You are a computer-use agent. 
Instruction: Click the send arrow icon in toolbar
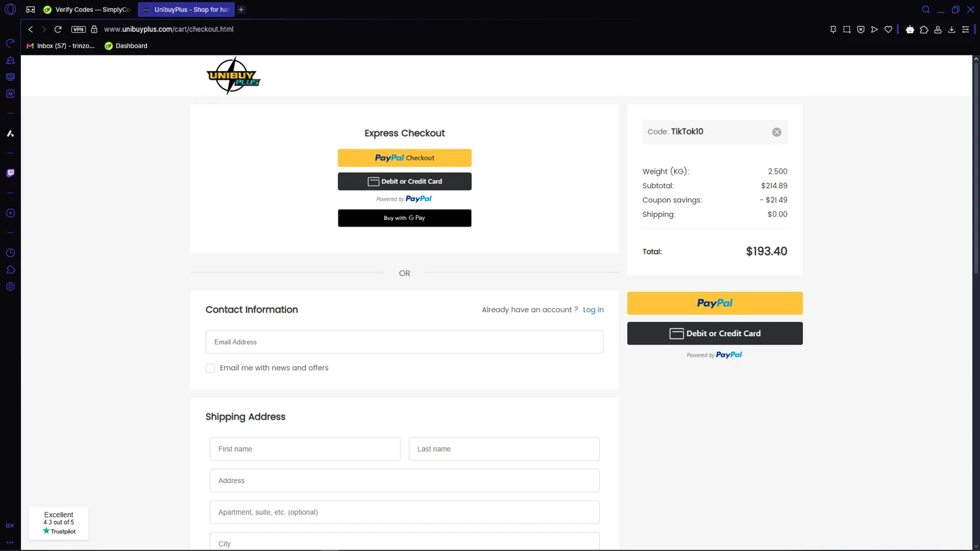coord(874,29)
